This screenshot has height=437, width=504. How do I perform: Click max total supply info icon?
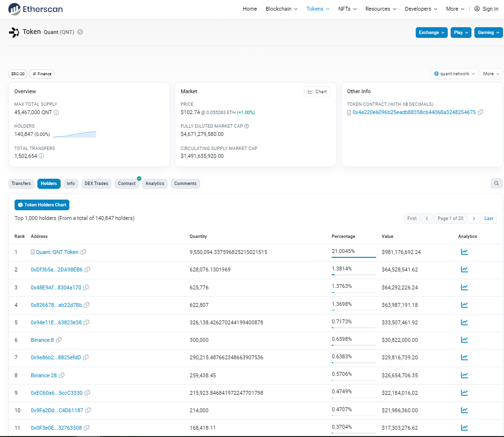56,113
